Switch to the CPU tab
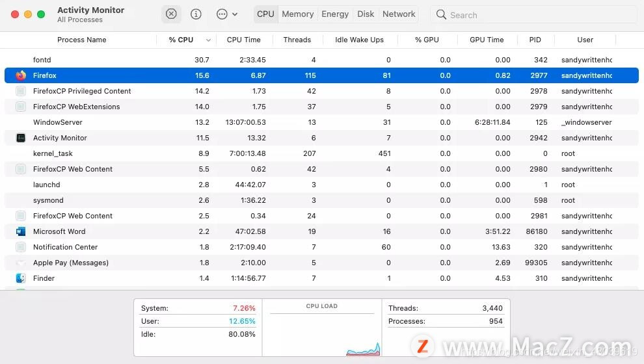The height and width of the screenshot is (364, 644). tap(265, 14)
